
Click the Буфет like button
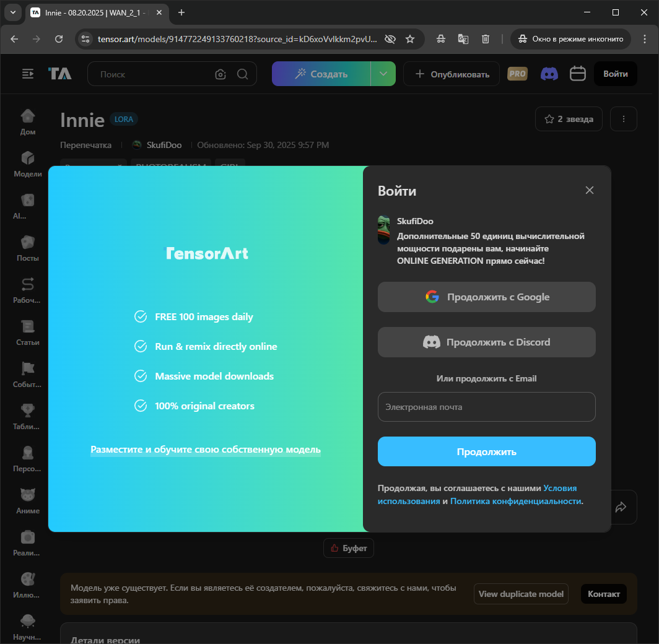tap(349, 548)
